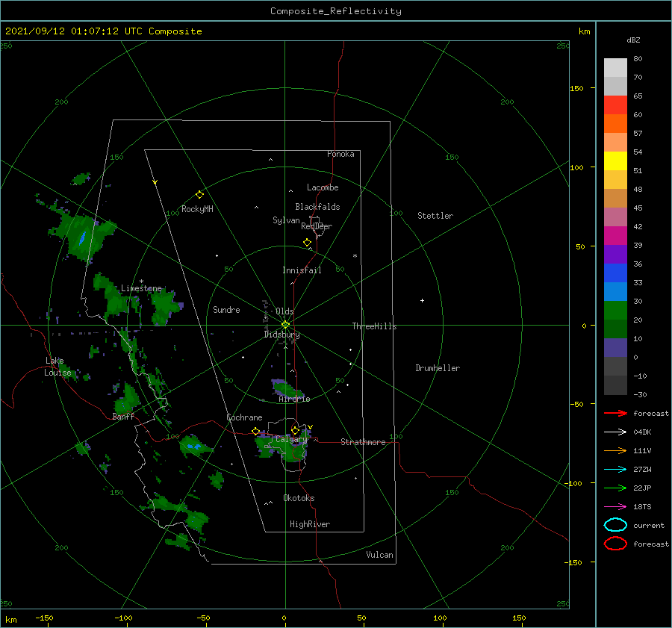Click the 18TS legend label
This screenshot has width=672, height=628.
(642, 507)
